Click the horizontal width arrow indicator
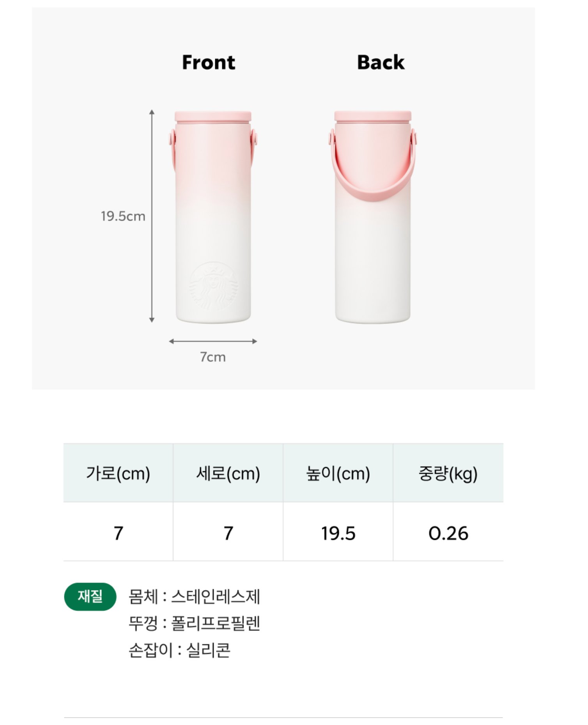This screenshot has width=588, height=725. (x=213, y=341)
